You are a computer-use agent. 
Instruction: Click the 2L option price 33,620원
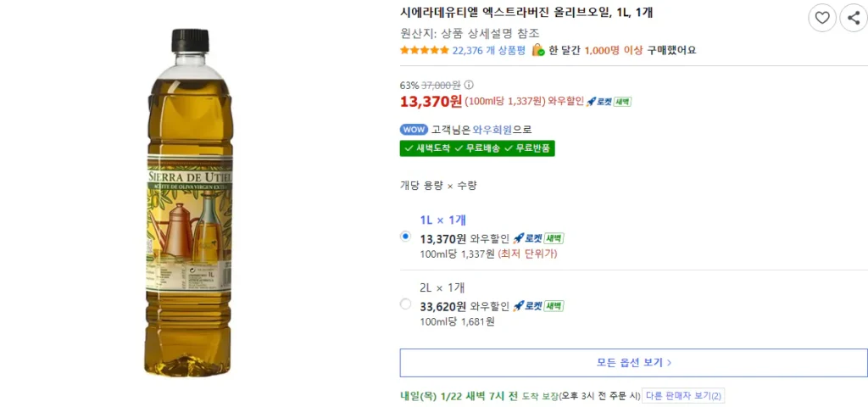click(x=442, y=306)
